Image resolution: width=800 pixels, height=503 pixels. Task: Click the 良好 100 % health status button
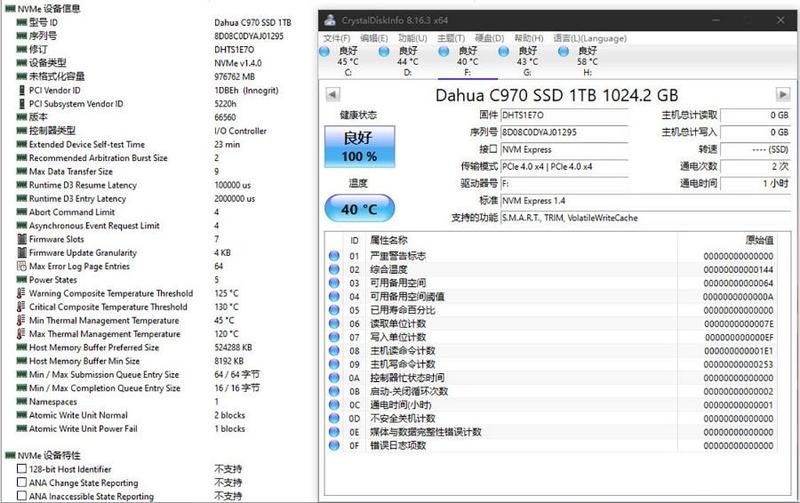tap(359, 146)
